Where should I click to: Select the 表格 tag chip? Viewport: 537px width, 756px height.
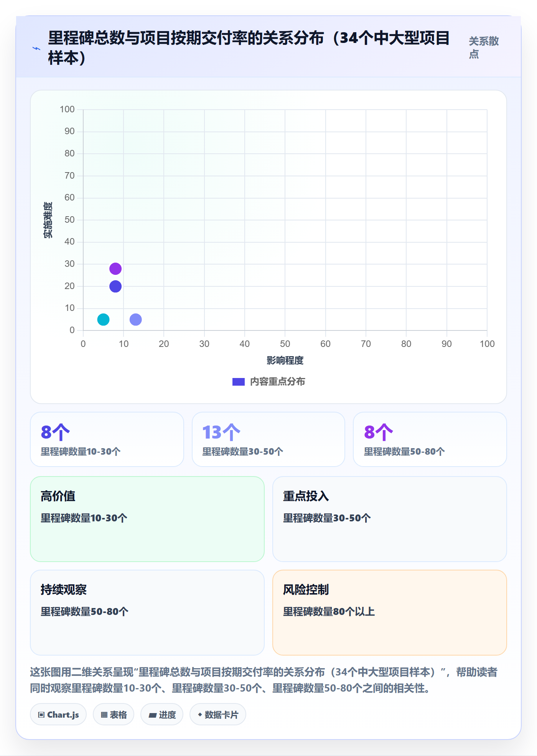(114, 715)
